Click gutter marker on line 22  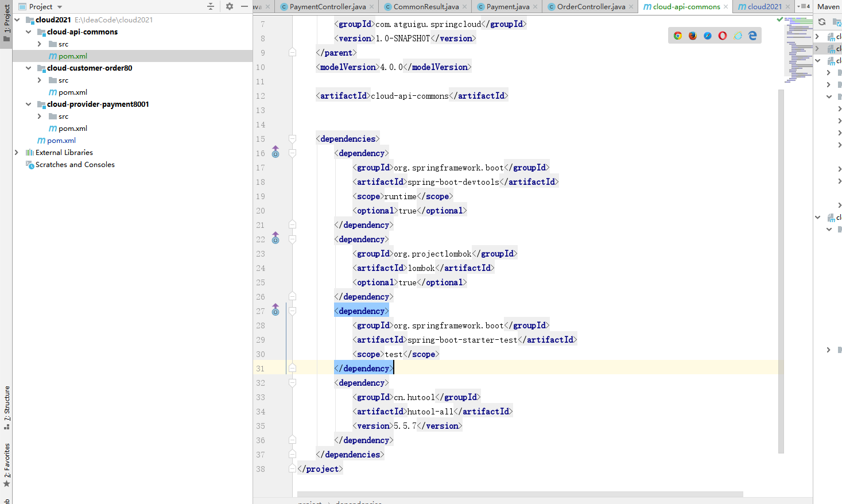[276, 238]
